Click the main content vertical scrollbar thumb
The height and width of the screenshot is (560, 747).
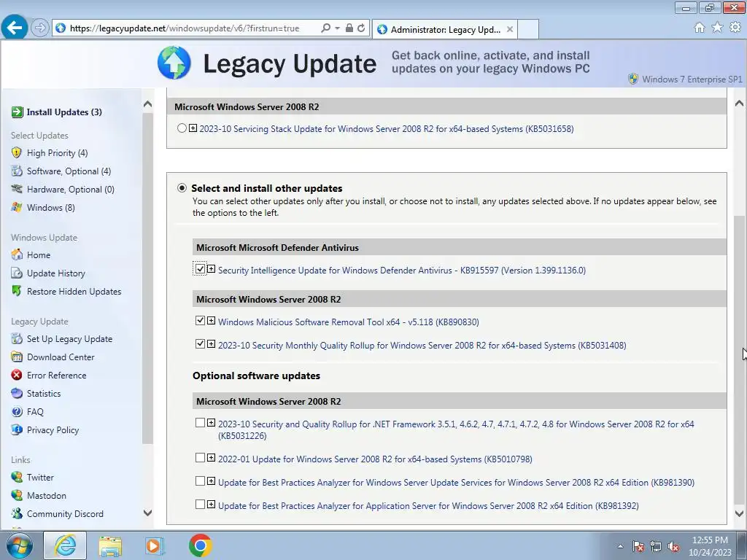739,359
